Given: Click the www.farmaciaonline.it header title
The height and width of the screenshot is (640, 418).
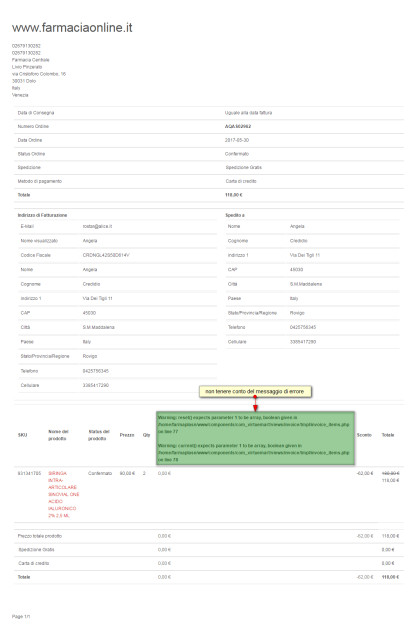Looking at the screenshot, I should (x=72, y=28).
